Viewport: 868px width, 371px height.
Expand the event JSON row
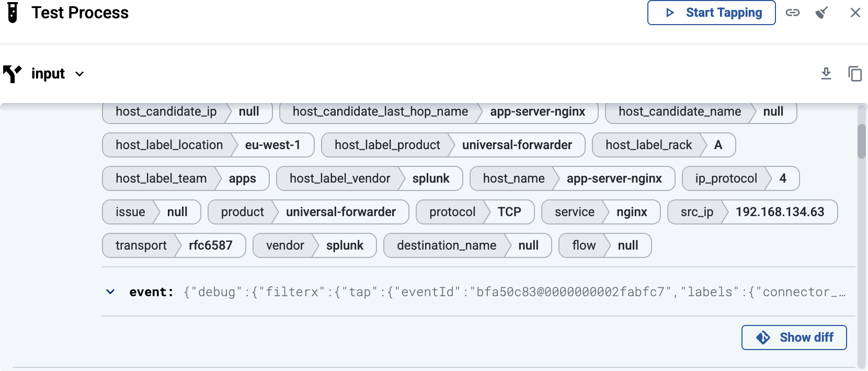click(x=110, y=292)
